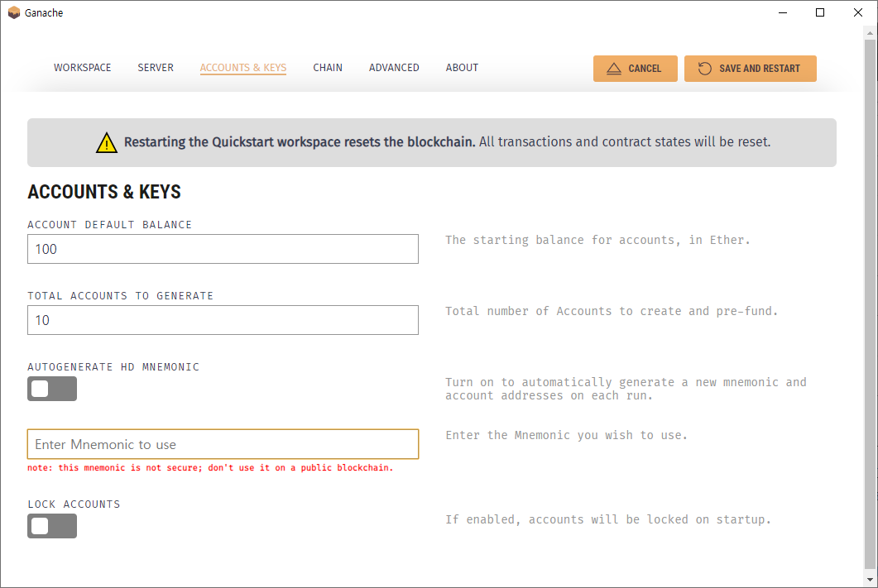Click Save and Restart button
This screenshot has height=588, width=878.
click(x=751, y=69)
